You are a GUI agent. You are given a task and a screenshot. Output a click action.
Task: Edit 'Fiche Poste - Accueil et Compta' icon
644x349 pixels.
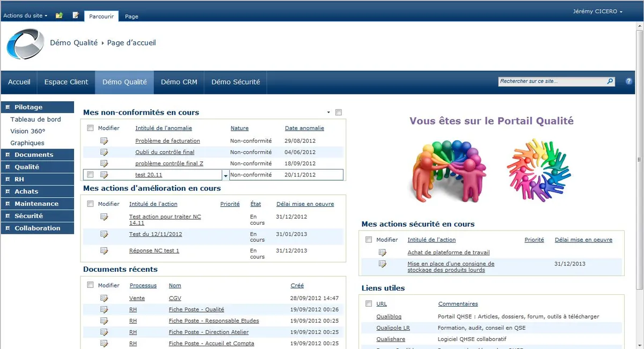(104, 344)
